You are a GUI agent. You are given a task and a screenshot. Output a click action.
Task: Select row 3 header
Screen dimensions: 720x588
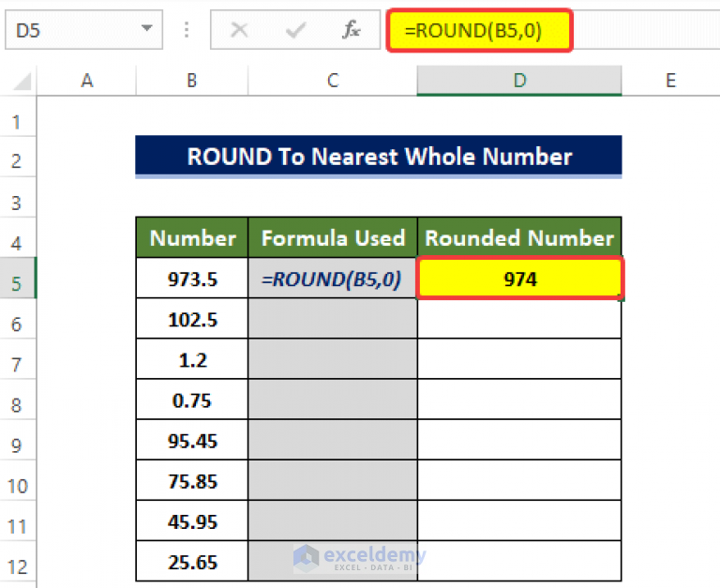(18, 198)
